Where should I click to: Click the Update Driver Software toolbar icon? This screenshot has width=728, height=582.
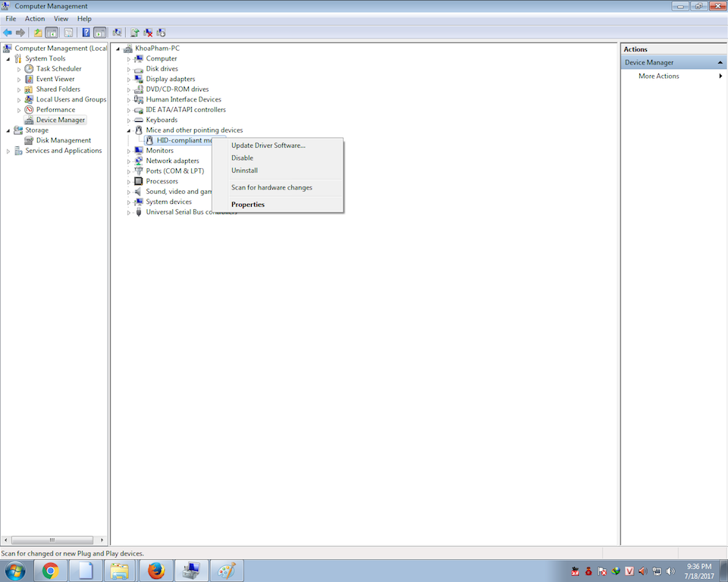tap(134, 33)
